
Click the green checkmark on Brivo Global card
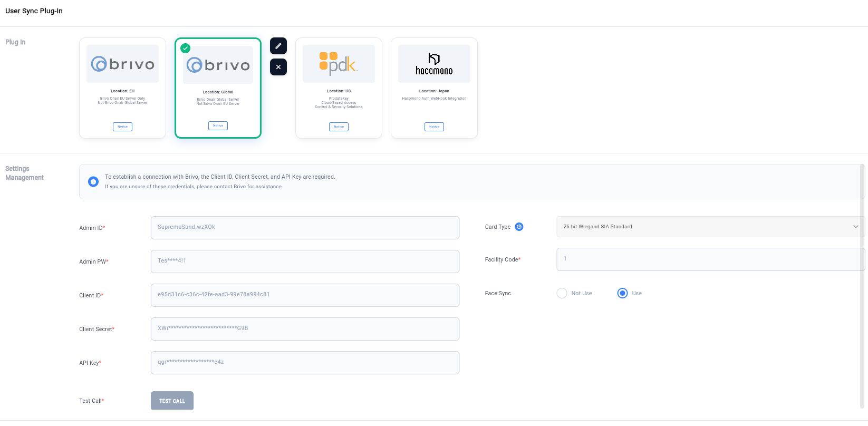185,48
